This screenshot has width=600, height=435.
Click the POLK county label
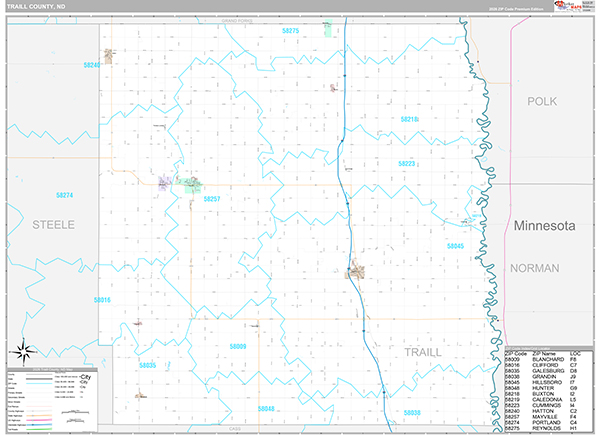542,101
